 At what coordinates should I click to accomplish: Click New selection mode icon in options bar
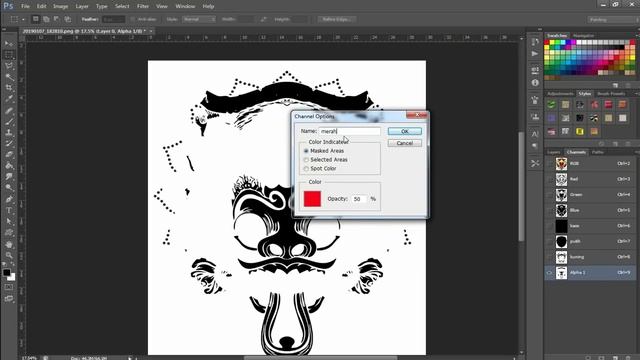pos(36,19)
